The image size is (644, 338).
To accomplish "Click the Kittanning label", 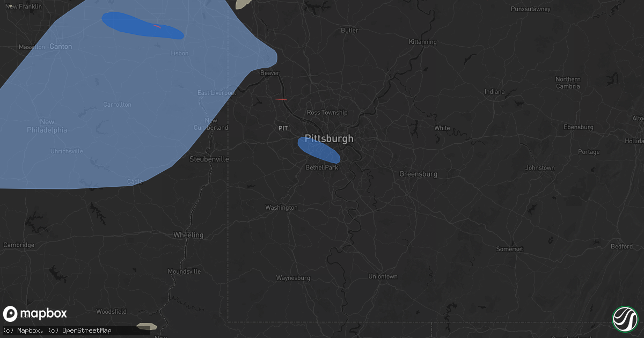I will pyautogui.click(x=423, y=42).
